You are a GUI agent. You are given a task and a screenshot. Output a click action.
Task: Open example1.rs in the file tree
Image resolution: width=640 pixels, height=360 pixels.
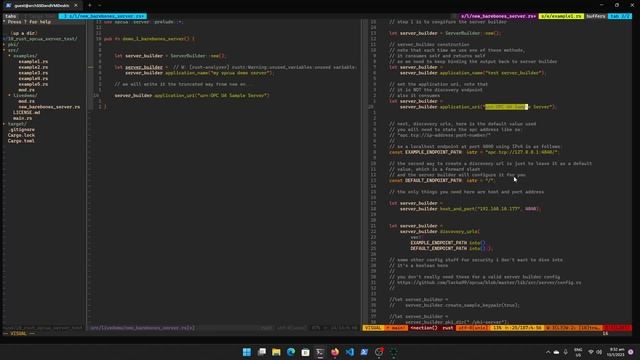click(x=33, y=62)
